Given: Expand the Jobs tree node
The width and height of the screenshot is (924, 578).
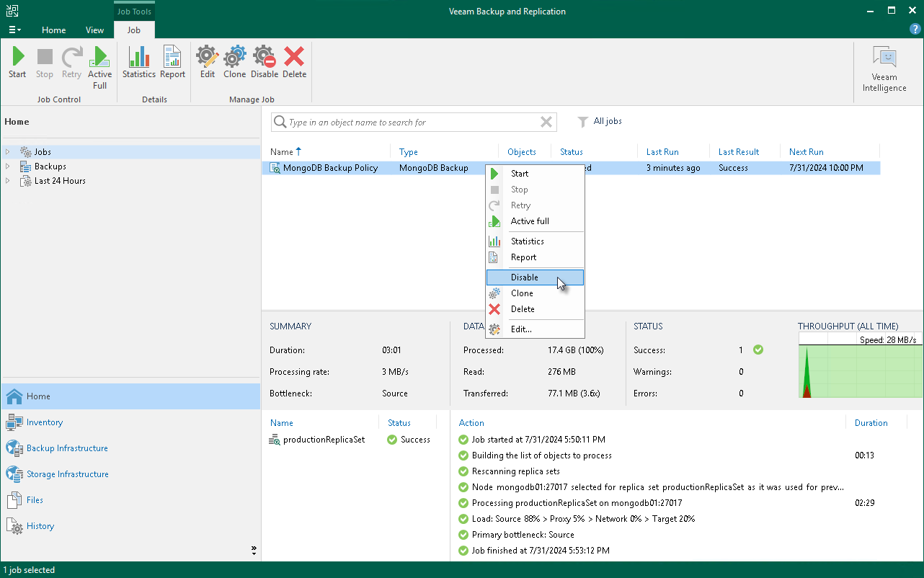Looking at the screenshot, I should [x=8, y=152].
